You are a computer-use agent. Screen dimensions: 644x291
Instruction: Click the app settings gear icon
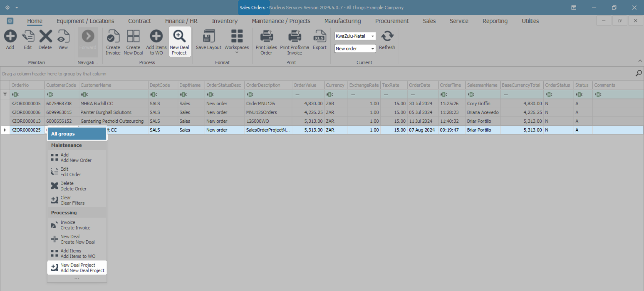click(7, 7)
